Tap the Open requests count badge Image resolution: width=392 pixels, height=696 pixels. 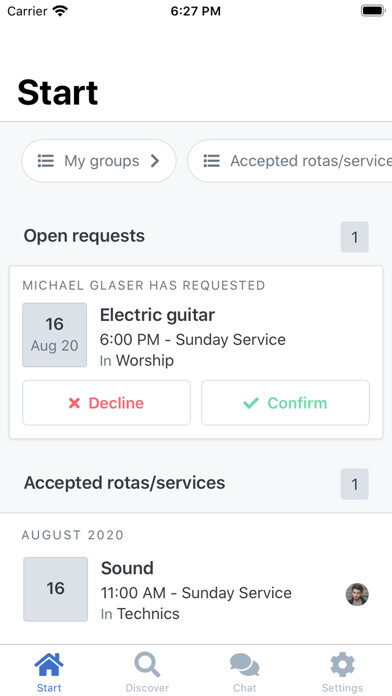tap(355, 237)
